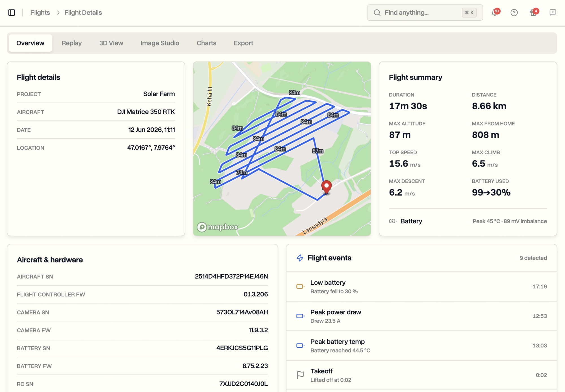Click the battery icon in Flight summary
Screen dimensions: 565x392
393,221
